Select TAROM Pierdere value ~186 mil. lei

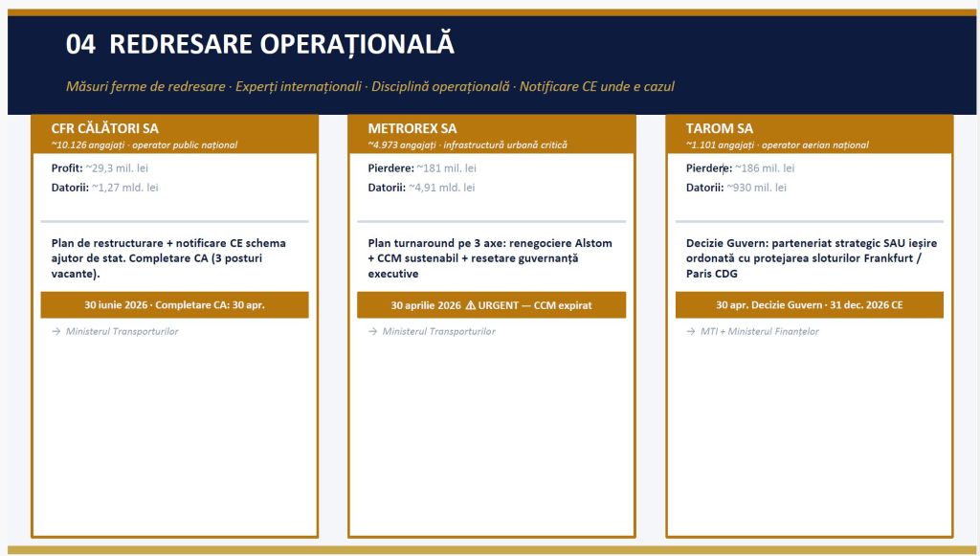click(758, 168)
